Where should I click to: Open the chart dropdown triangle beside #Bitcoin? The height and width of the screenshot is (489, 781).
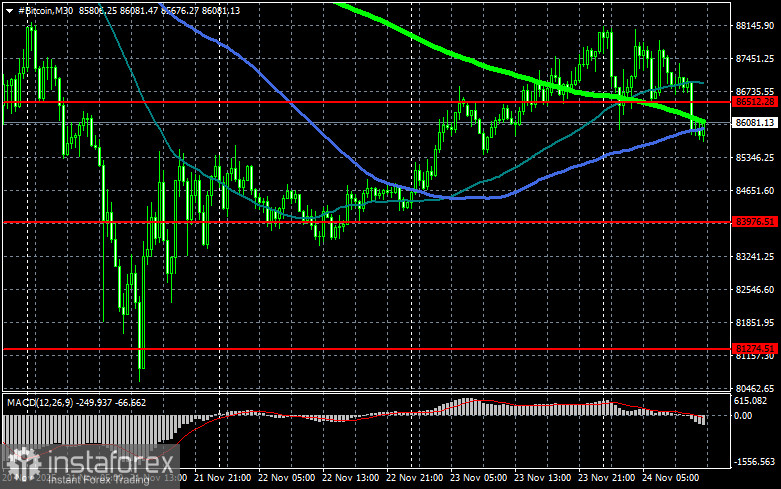pyautogui.click(x=9, y=10)
